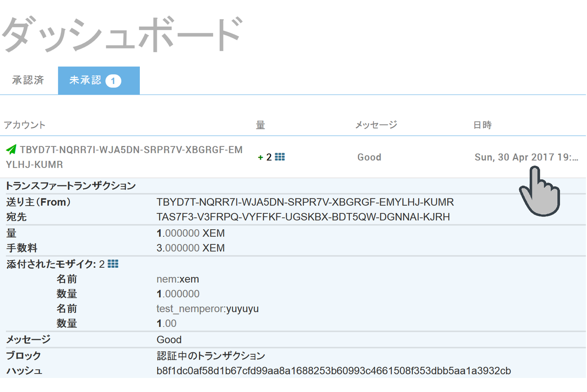Click the sender address in From field
This screenshot has width=587, height=392.
(x=305, y=202)
